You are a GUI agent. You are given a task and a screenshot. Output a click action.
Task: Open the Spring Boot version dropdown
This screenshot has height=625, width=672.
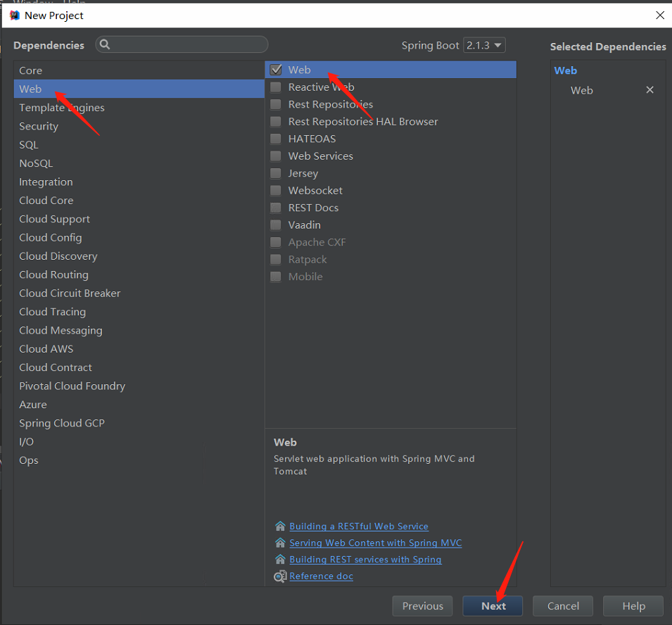[x=484, y=45]
